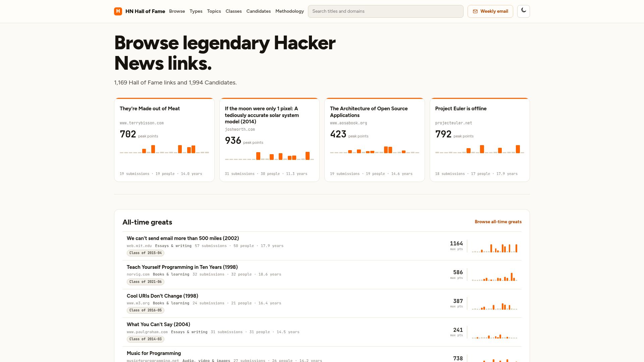Click the www.aosabook.org domain text
644x362 pixels.
(x=348, y=123)
